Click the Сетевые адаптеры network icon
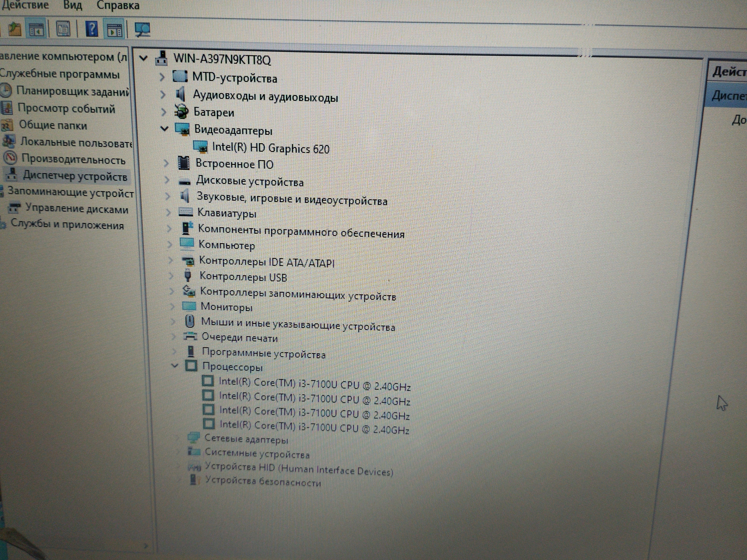Screen dimensions: 747x560 (x=193, y=438)
